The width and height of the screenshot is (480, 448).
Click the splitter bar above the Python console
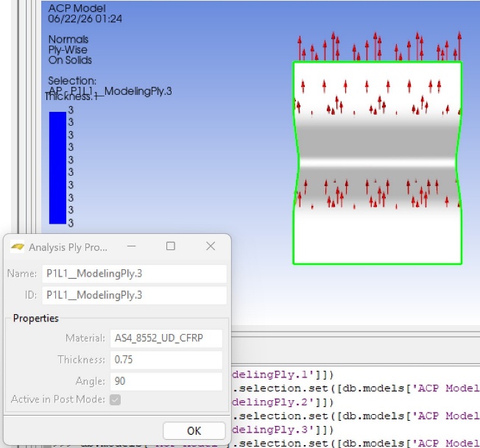(x=356, y=334)
